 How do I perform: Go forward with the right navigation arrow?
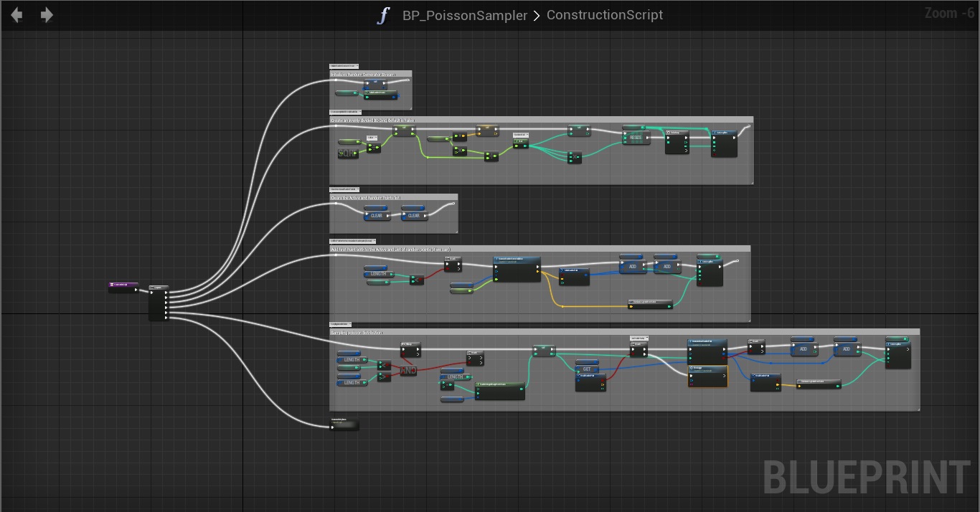[47, 15]
